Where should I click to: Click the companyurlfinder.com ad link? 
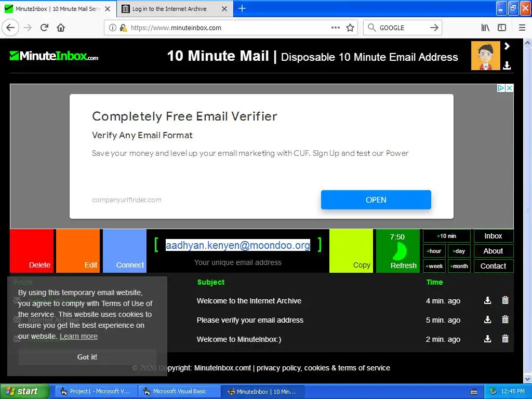pos(127,200)
